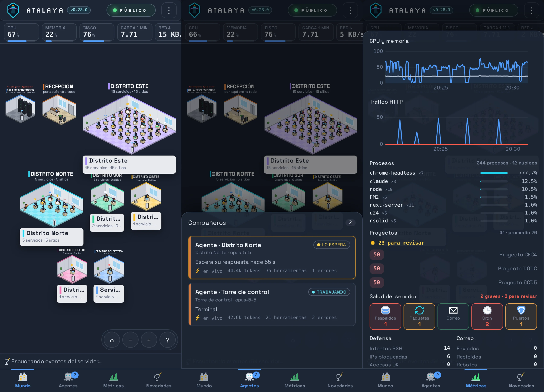Screen dimensions: 544x392
Task: Switch to the Métricas tab in the left screen
Action: 113,381
